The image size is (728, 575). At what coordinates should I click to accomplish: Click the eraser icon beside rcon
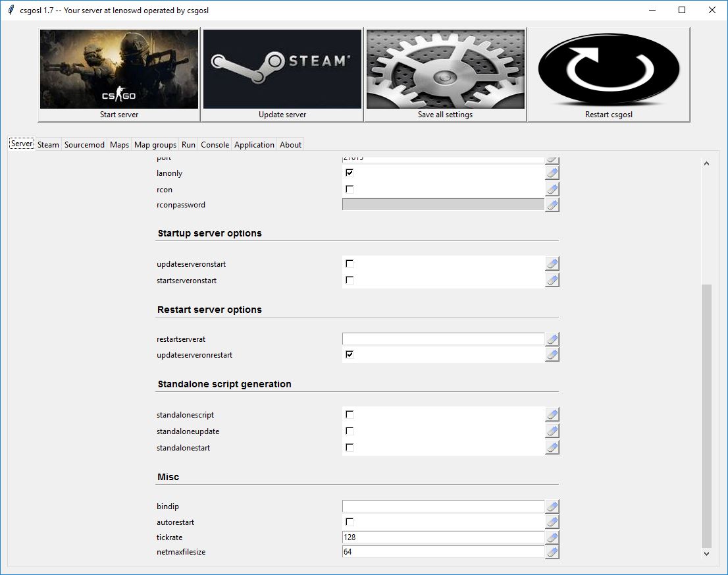point(552,189)
